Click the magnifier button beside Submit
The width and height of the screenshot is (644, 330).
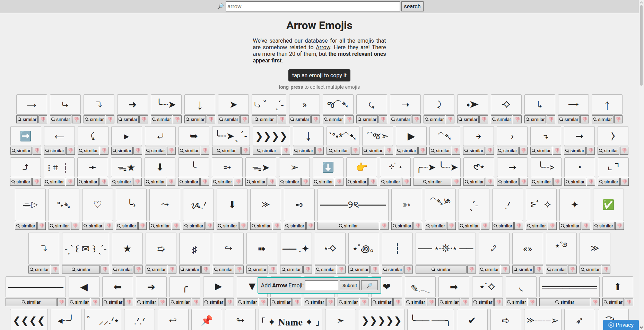tap(369, 285)
